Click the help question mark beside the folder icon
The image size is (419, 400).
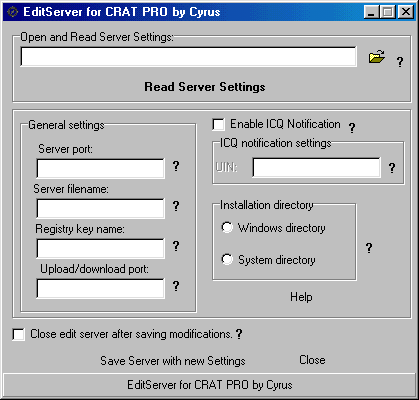pyautogui.click(x=400, y=62)
